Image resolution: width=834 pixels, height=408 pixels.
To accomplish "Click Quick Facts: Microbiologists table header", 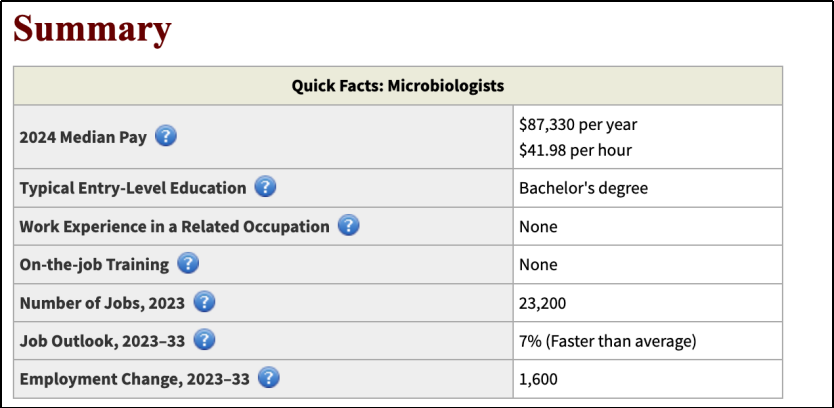I will tap(397, 86).
